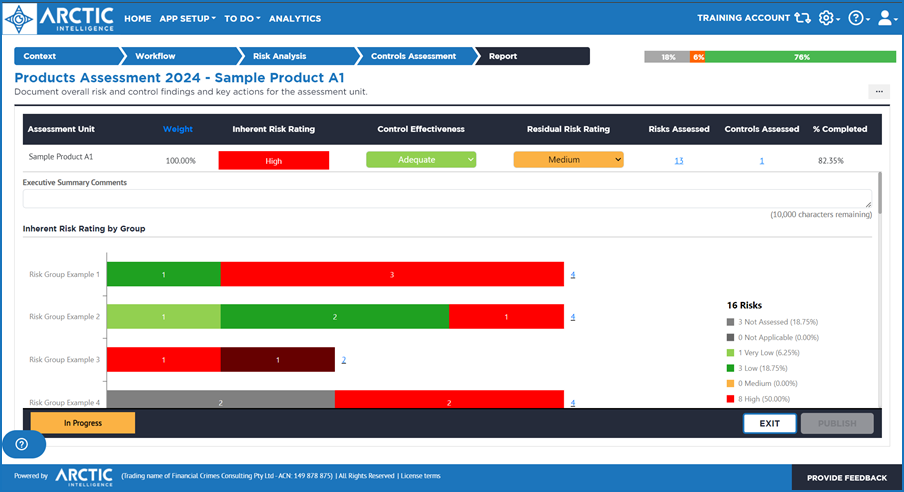Open the License terms link

tap(420, 476)
